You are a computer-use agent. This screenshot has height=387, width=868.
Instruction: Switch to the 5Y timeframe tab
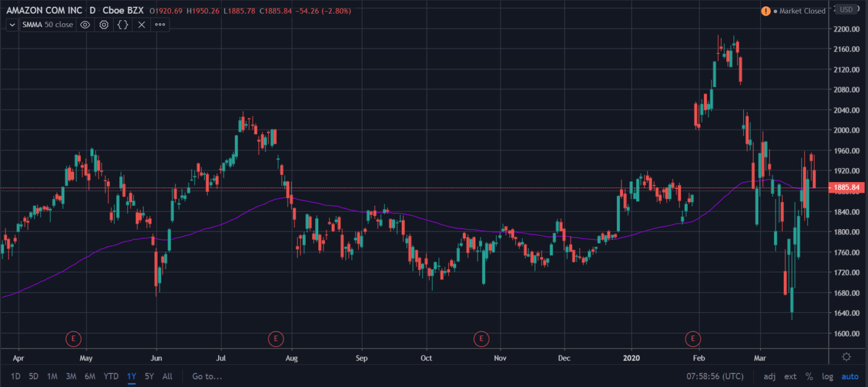pos(149,376)
